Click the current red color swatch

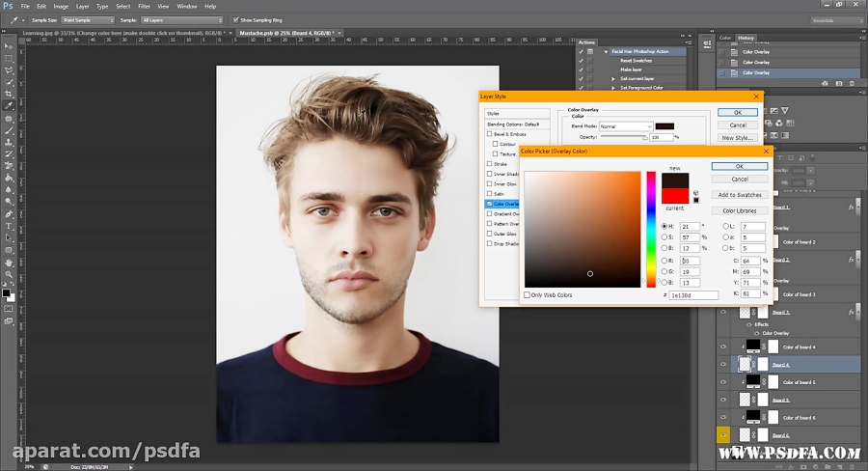point(675,196)
